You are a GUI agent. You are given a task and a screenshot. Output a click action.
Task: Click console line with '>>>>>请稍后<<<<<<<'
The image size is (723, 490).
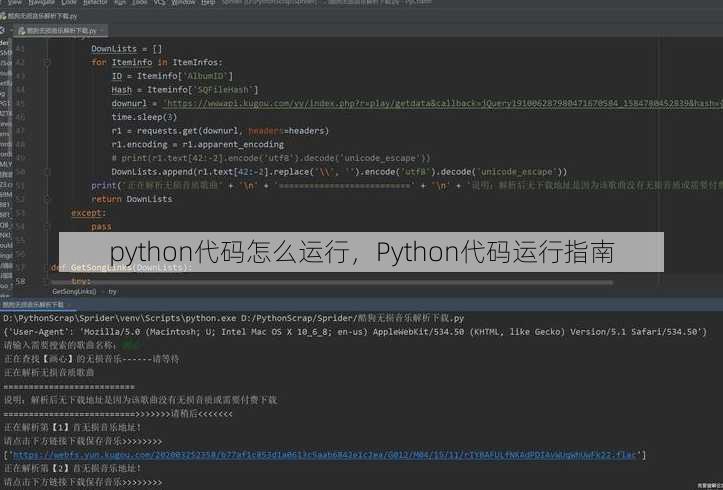(x=118, y=414)
